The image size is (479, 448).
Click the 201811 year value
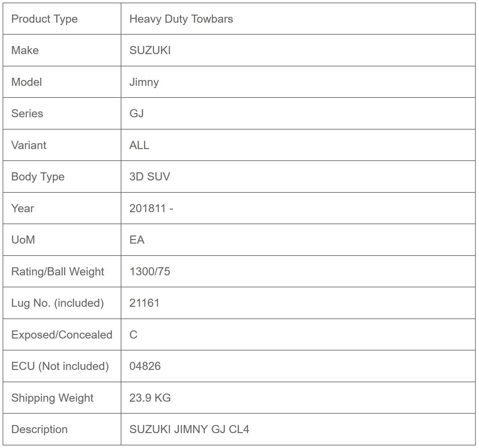[x=148, y=208]
